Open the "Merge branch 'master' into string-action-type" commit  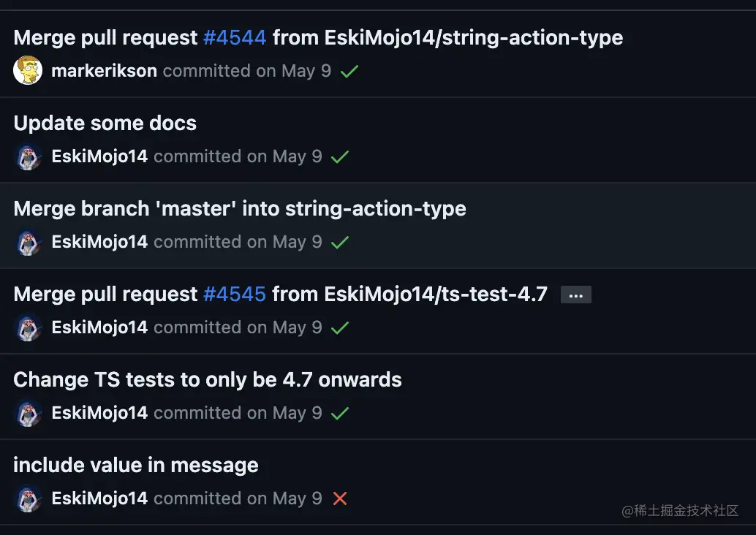tap(240, 209)
